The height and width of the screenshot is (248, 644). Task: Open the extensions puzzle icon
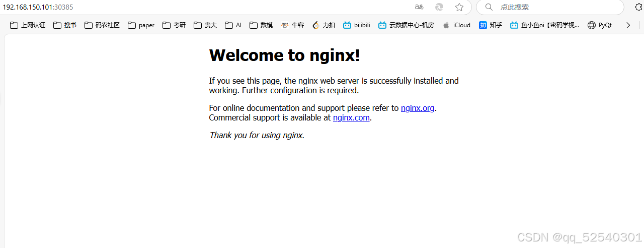(639, 7)
